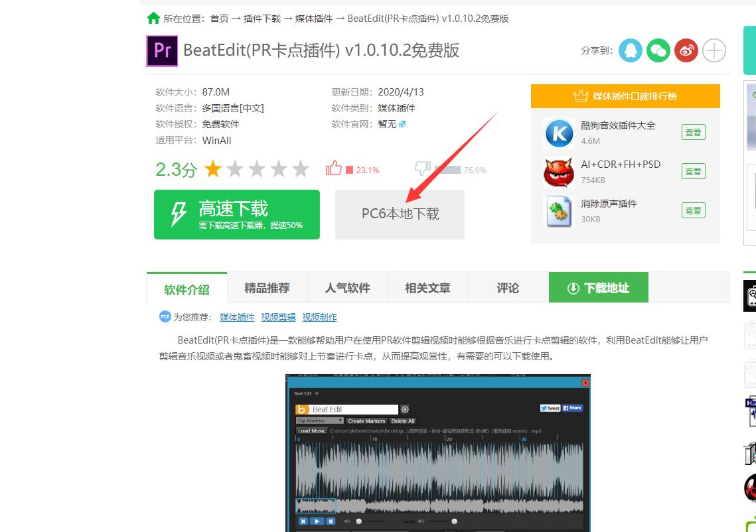The image size is (756, 532).
Task: Click Facebook Share button in Beat Edit screenshot
Action: (x=572, y=408)
